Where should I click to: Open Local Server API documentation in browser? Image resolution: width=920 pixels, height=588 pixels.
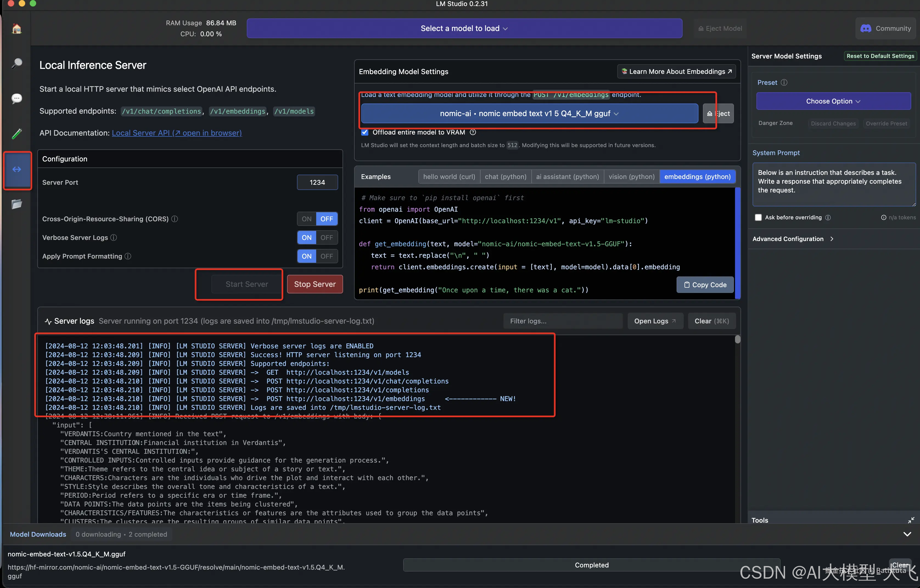click(x=177, y=133)
